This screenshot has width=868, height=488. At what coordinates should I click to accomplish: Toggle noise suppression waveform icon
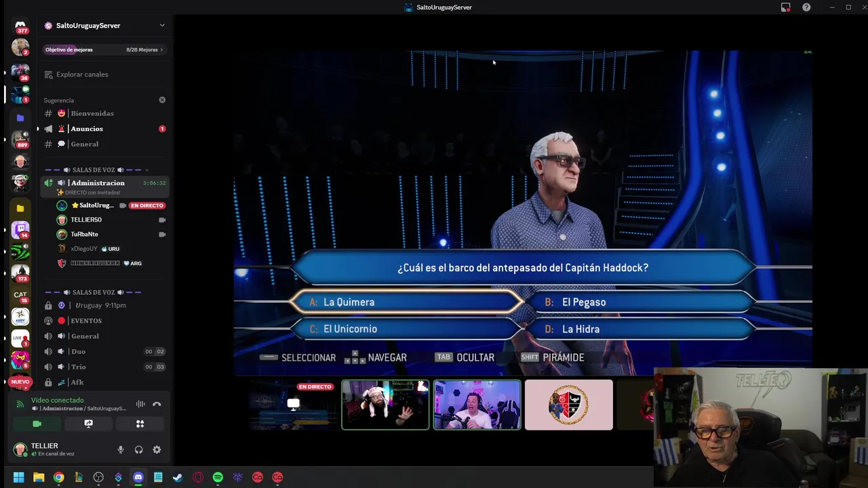point(140,404)
